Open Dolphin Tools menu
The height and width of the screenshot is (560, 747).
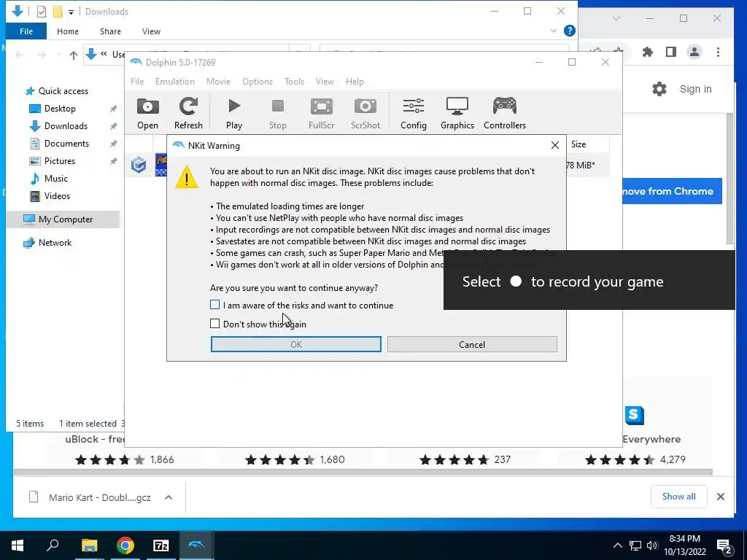(x=295, y=82)
